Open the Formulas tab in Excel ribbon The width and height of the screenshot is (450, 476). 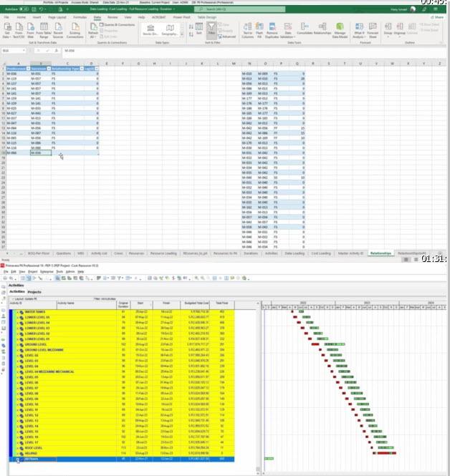(80, 17)
